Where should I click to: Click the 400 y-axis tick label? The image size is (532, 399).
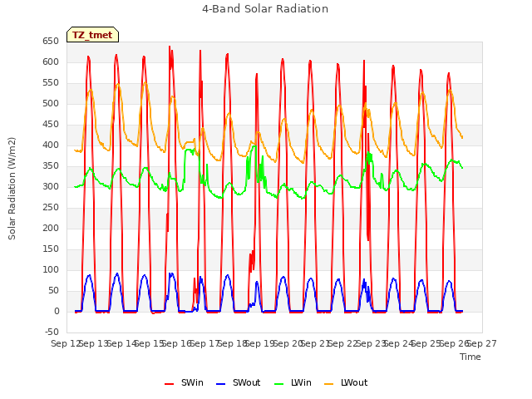51,145
